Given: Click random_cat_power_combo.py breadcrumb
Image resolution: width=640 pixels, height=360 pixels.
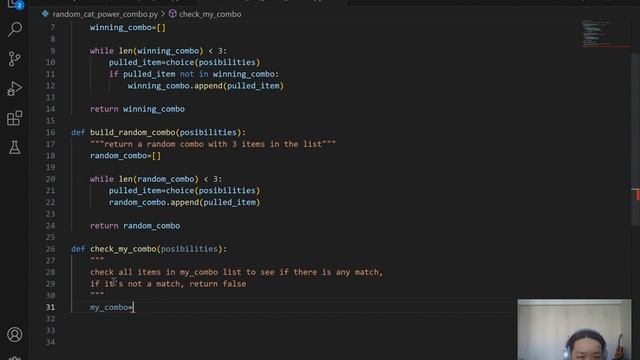Looking at the screenshot, I should (105, 14).
